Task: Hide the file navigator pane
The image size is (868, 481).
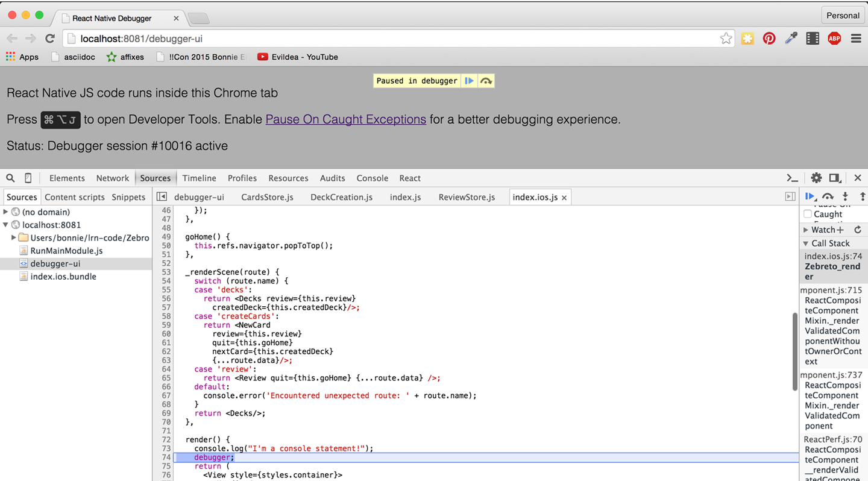Action: [162, 196]
